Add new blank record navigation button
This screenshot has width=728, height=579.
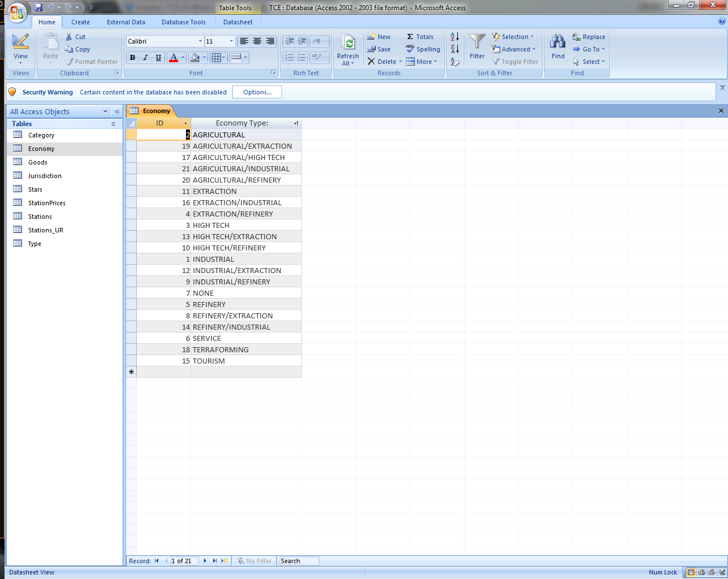(224, 561)
